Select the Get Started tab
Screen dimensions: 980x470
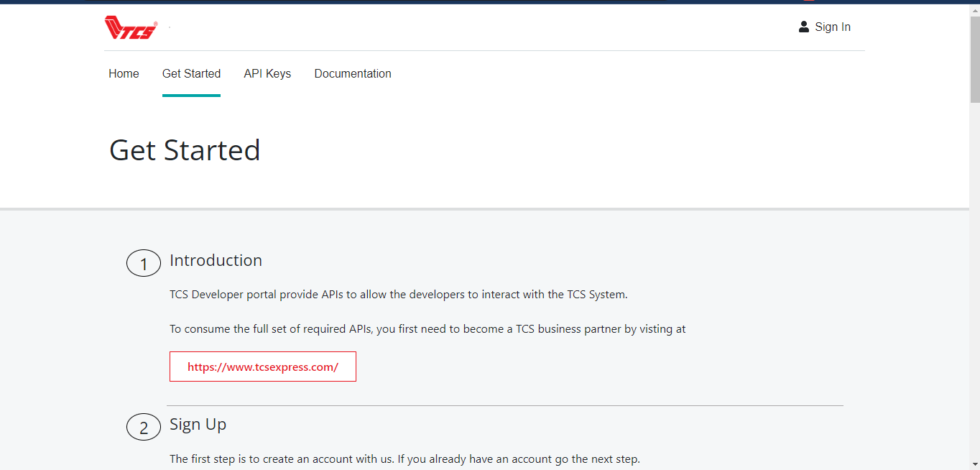[191, 74]
